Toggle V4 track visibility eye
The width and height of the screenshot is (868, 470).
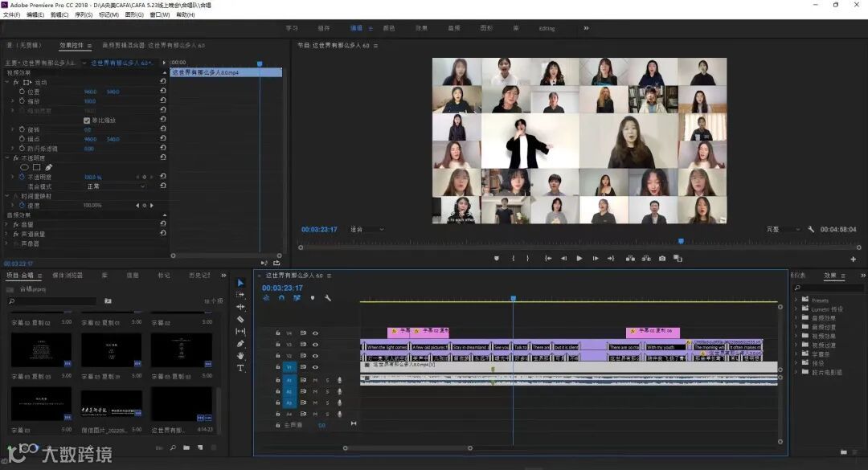(x=315, y=333)
